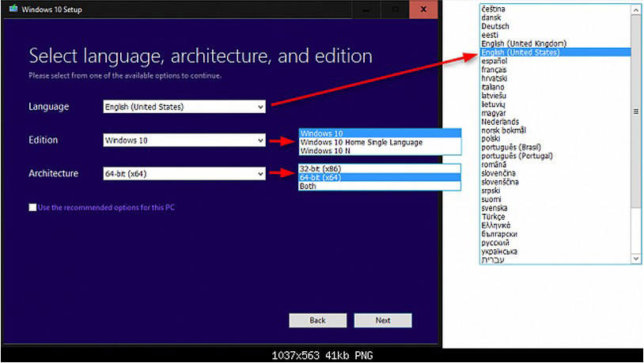Screen dimensions: 644x363
Task: Select suomi in language list
Action: pyautogui.click(x=555, y=199)
